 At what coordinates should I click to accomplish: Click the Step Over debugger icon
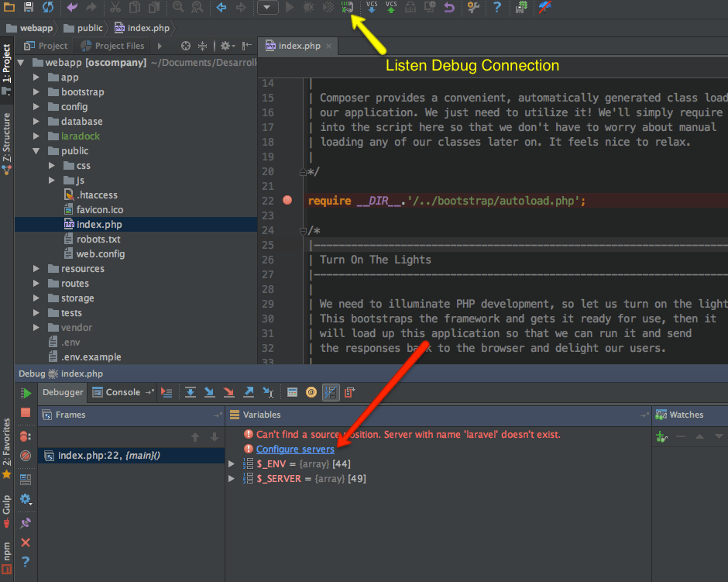click(191, 393)
